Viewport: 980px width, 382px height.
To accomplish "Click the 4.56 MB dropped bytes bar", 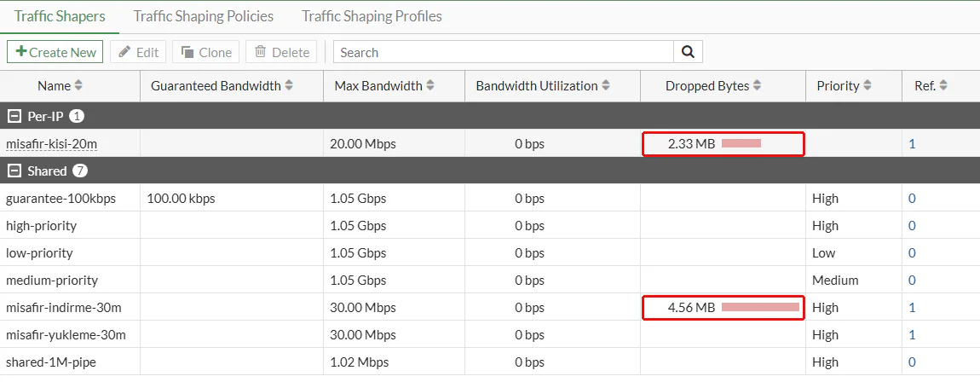I will point(761,307).
